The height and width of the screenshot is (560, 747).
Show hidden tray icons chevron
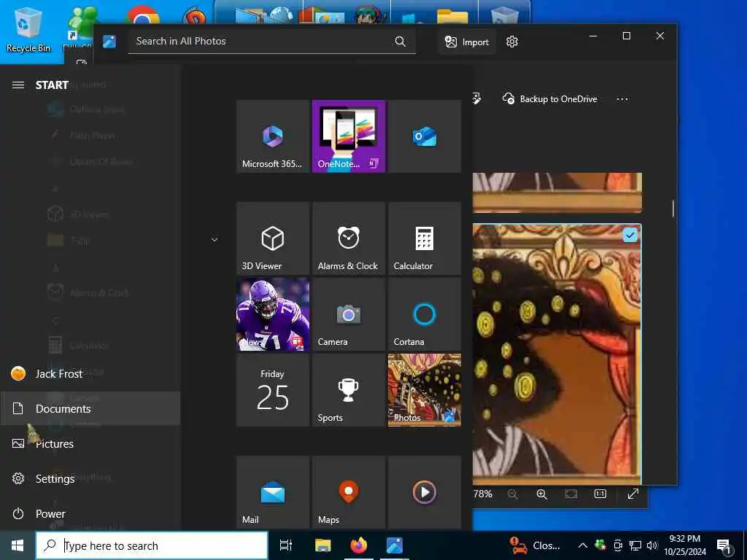pyautogui.click(x=583, y=545)
